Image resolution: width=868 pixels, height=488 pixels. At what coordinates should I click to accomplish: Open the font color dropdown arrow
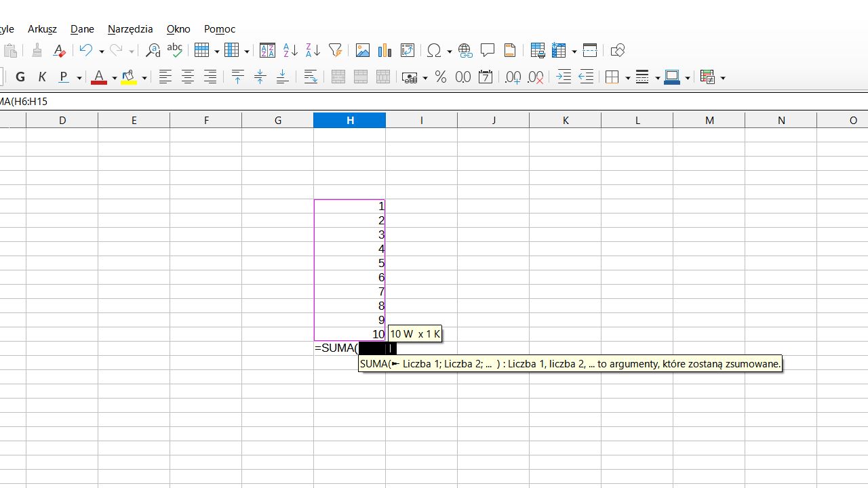click(x=114, y=77)
